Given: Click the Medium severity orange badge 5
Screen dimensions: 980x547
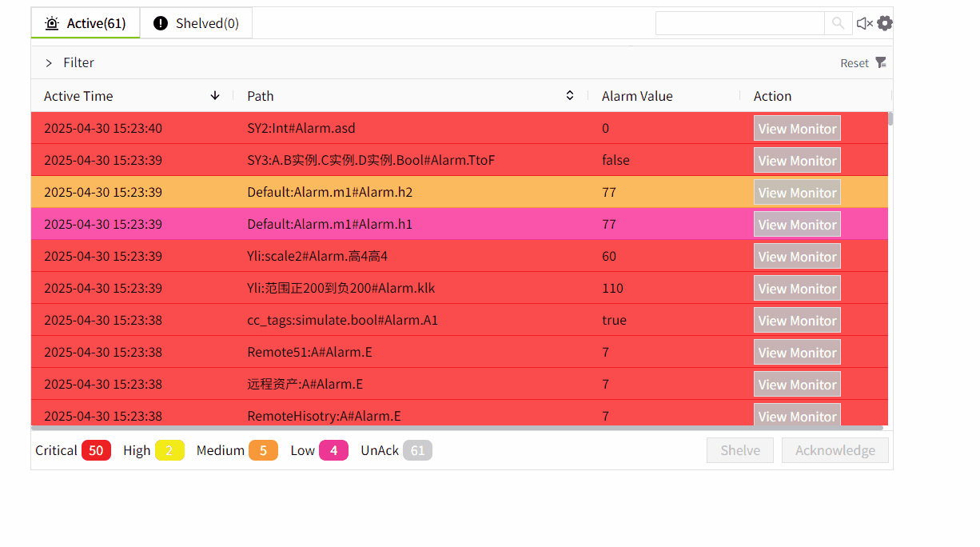Looking at the screenshot, I should [263, 450].
